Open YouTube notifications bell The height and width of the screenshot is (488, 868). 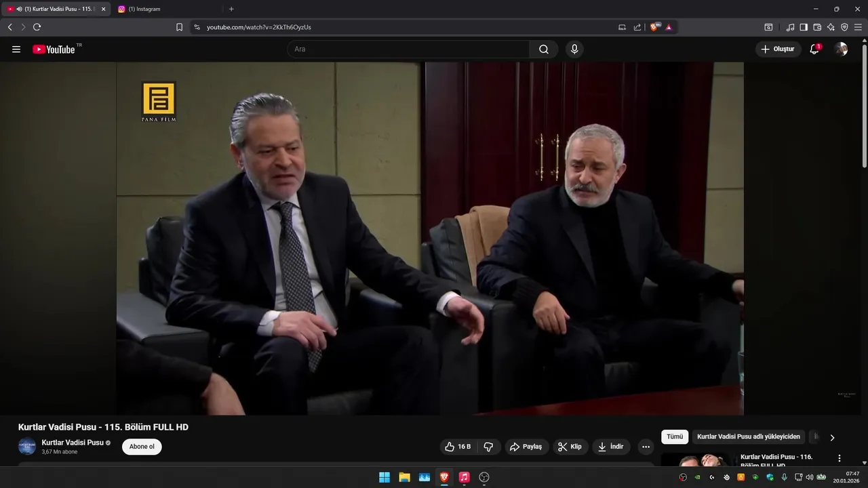click(814, 49)
